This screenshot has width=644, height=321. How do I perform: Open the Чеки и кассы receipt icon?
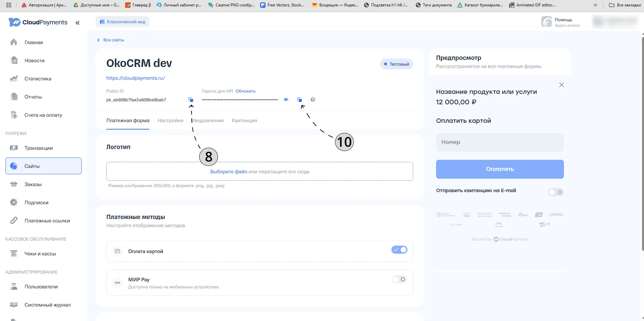pos(14,253)
